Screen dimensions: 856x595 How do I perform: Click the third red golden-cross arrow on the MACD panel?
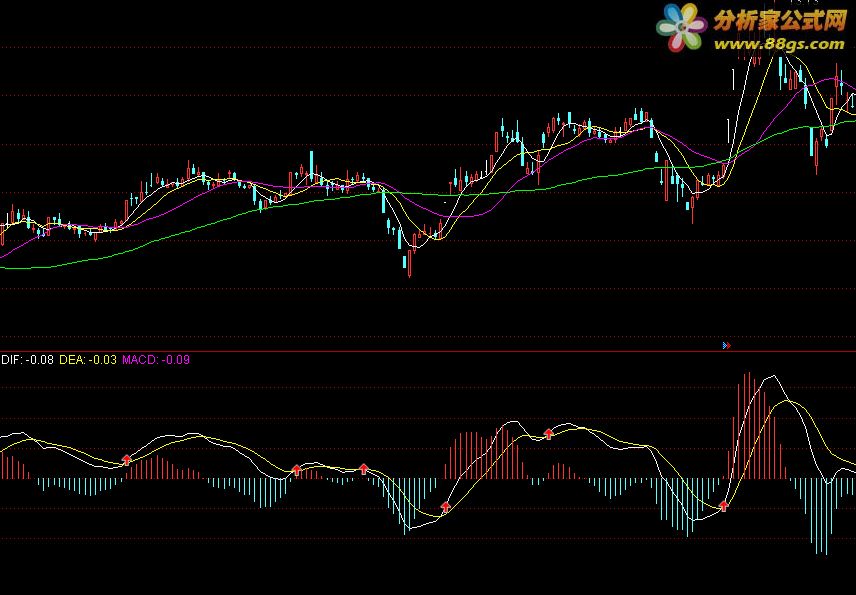[x=364, y=468]
